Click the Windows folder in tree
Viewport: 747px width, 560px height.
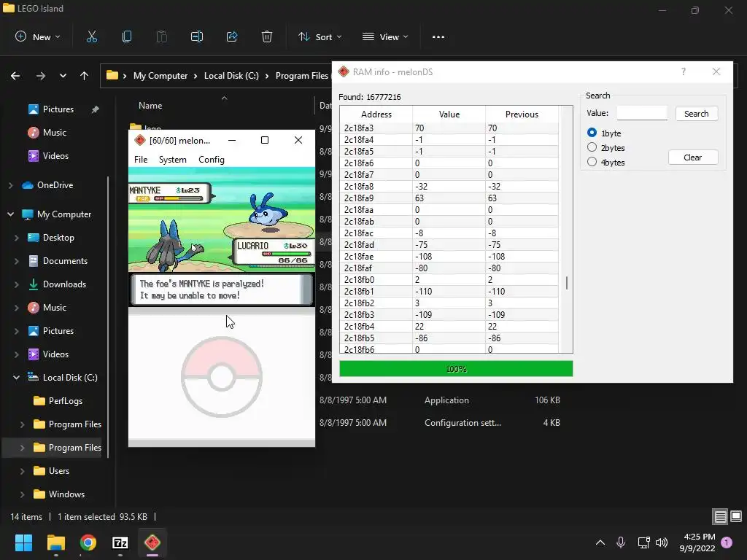(x=66, y=494)
